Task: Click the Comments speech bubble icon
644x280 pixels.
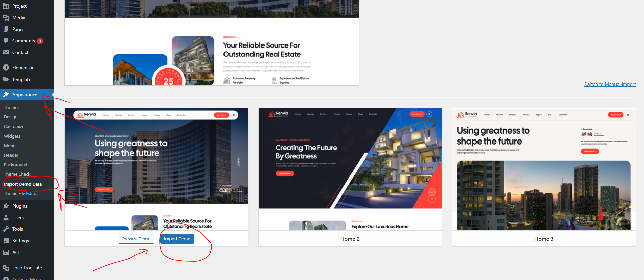Action: coord(6,41)
